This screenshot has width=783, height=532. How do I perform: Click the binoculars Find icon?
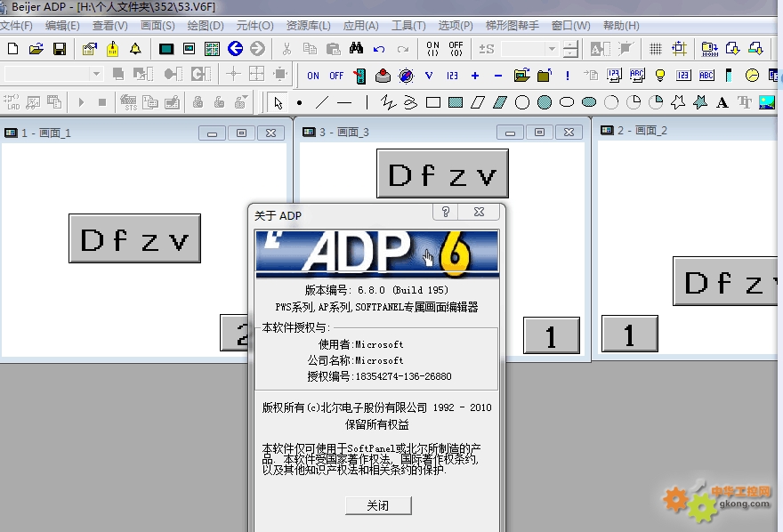[x=356, y=48]
